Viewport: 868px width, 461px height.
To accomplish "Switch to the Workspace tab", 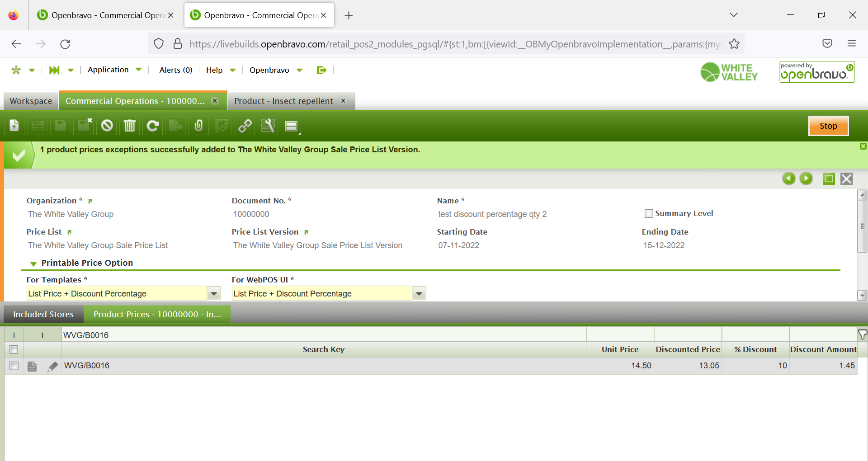I will pyautogui.click(x=31, y=101).
